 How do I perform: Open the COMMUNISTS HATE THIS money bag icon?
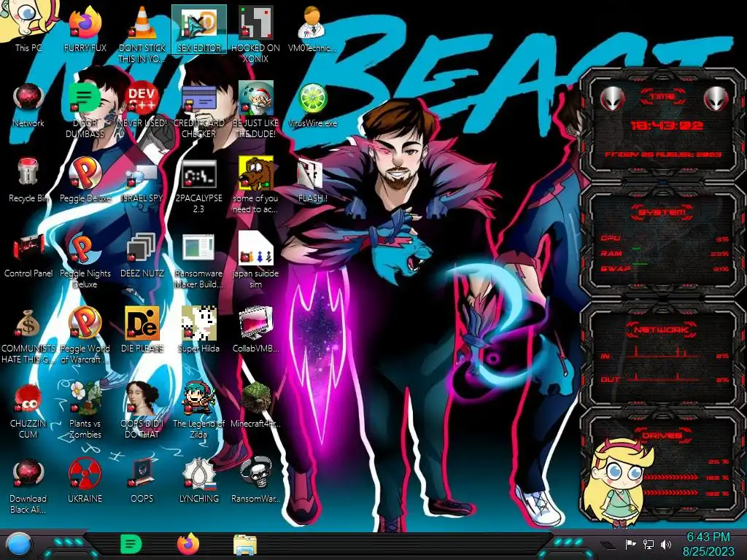click(x=28, y=335)
